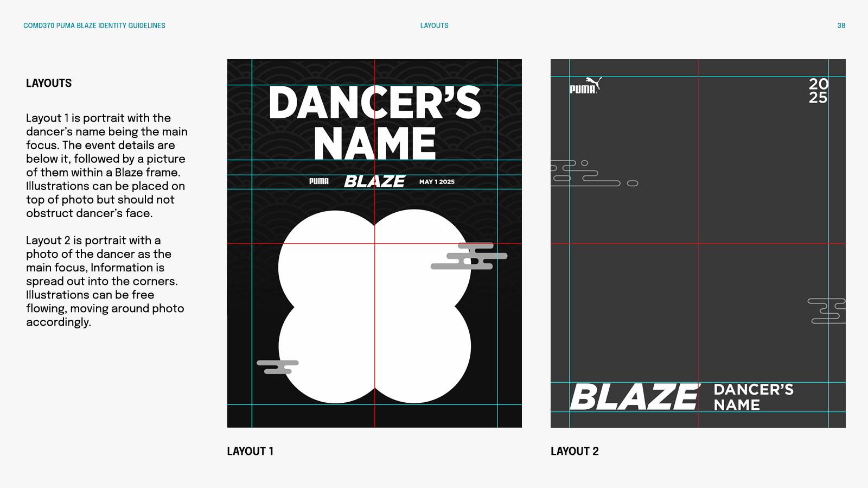Click the LAYOUTS header at top center

434,26
